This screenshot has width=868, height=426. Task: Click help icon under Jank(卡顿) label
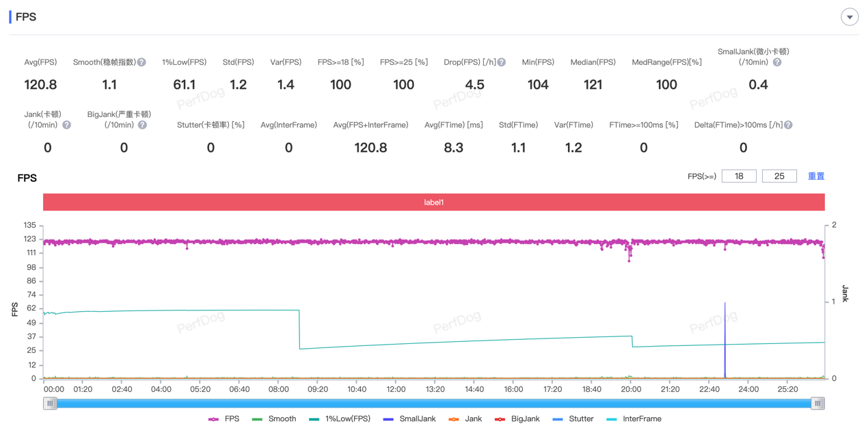coord(66,125)
